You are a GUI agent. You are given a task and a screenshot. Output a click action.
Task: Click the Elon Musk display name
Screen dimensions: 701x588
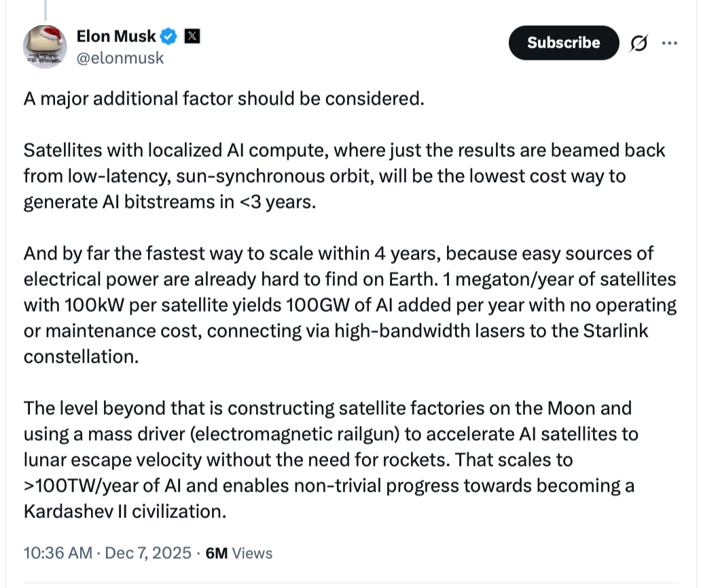[116, 37]
